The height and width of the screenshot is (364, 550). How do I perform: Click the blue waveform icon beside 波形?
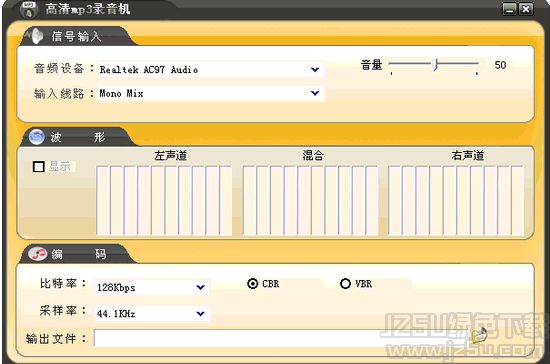[36, 137]
